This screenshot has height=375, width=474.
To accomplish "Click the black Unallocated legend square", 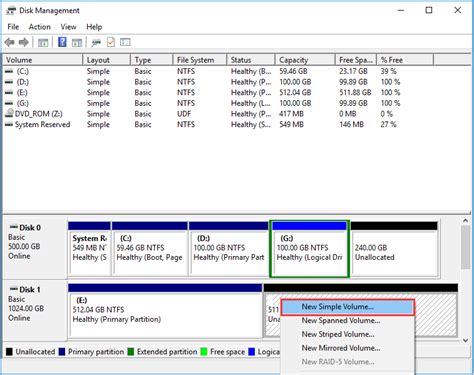I will pos(9,352).
